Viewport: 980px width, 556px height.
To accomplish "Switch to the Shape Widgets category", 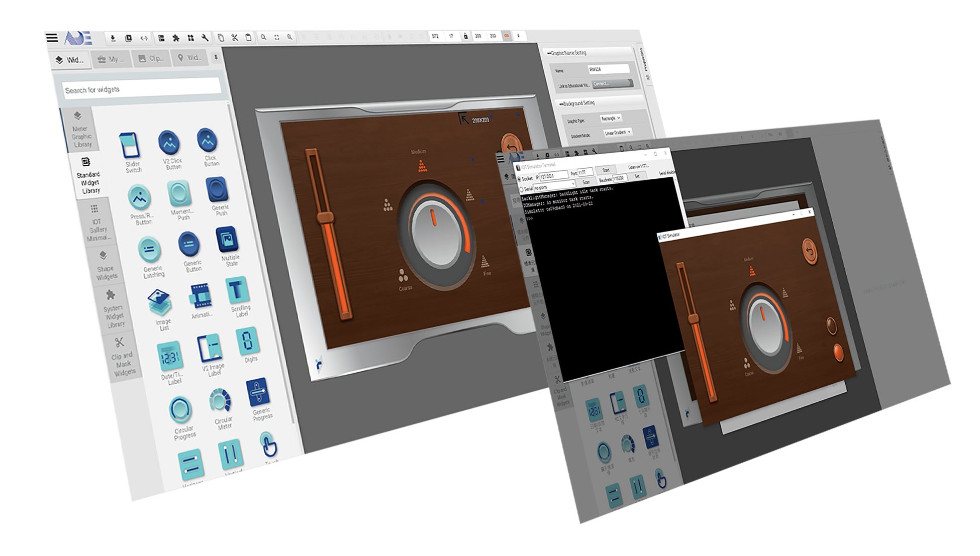I will point(106,266).
